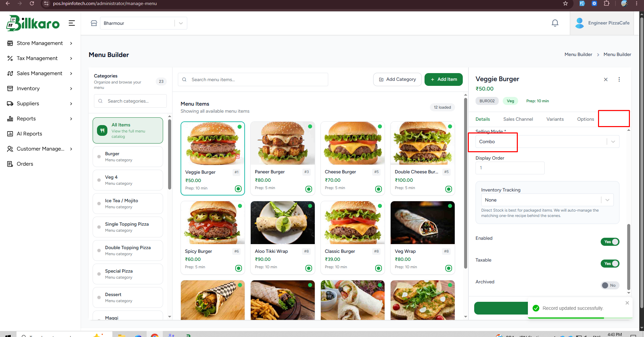Click the menu items grid scrollbar
The height and width of the screenshot is (337, 644).
[x=465, y=183]
